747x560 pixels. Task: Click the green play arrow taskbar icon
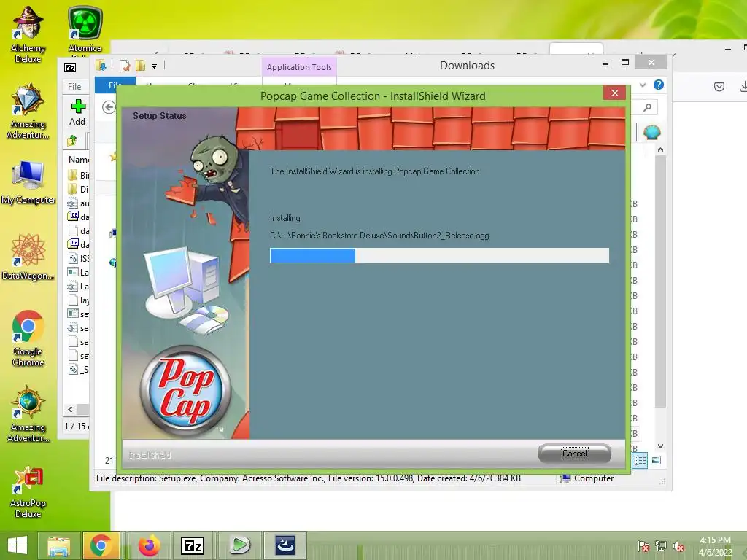(239, 545)
